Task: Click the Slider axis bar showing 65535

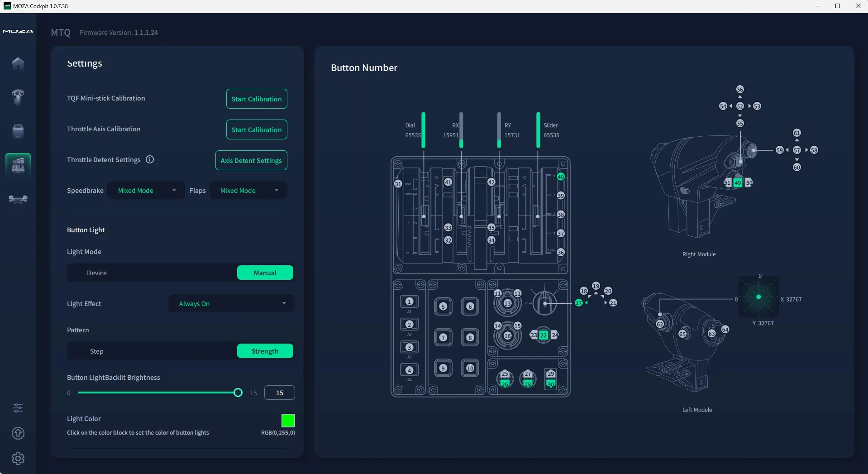Action: [538, 130]
